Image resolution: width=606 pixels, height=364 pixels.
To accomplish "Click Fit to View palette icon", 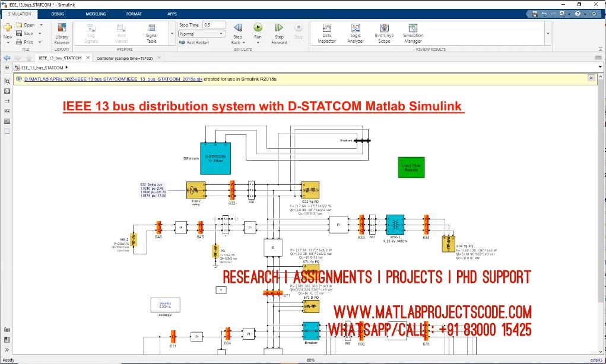I will 7,91.
